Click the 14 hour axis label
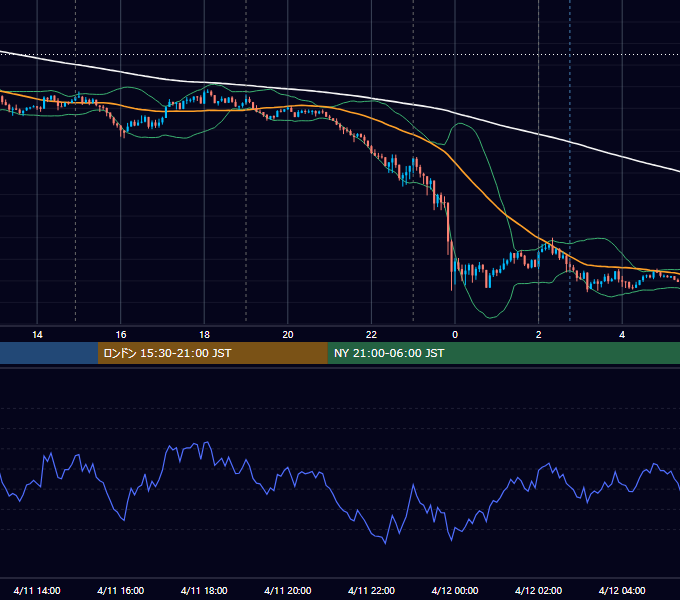The image size is (680, 600). click(x=37, y=335)
